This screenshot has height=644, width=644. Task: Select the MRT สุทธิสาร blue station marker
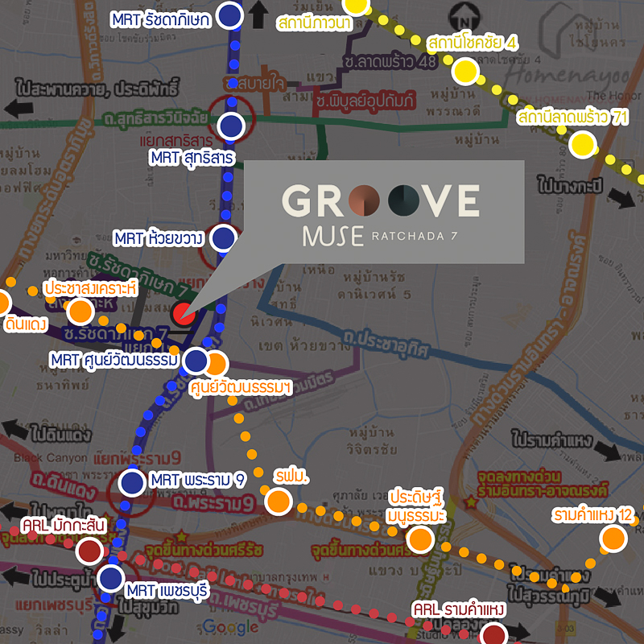(x=231, y=126)
